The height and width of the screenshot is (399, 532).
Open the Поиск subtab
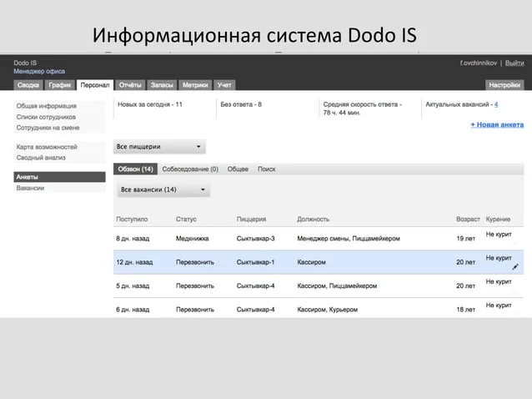[x=266, y=169]
